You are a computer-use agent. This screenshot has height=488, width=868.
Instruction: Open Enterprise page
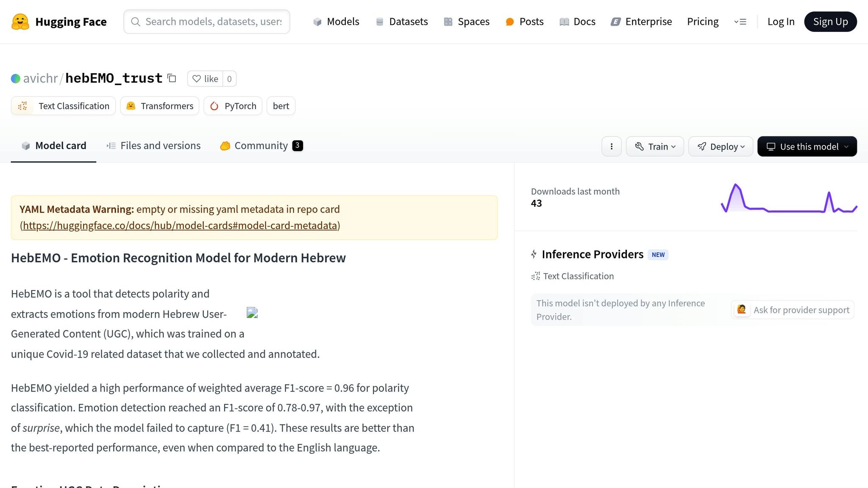click(641, 22)
